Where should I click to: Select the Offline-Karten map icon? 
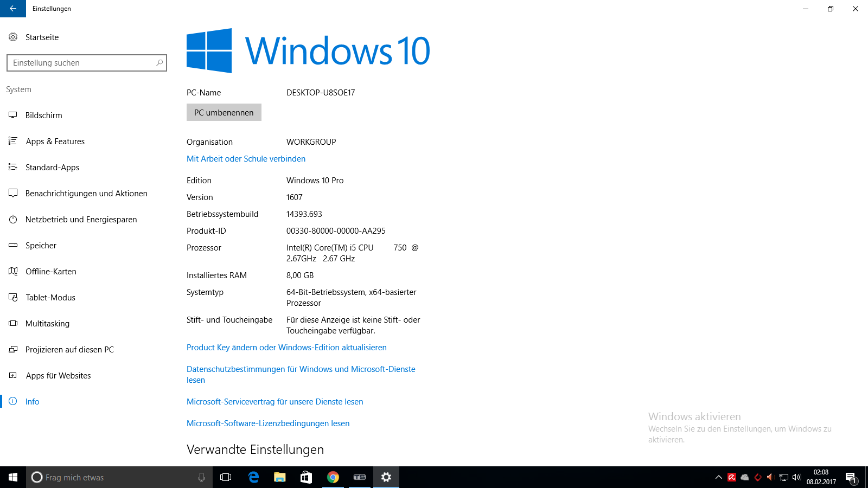point(13,271)
